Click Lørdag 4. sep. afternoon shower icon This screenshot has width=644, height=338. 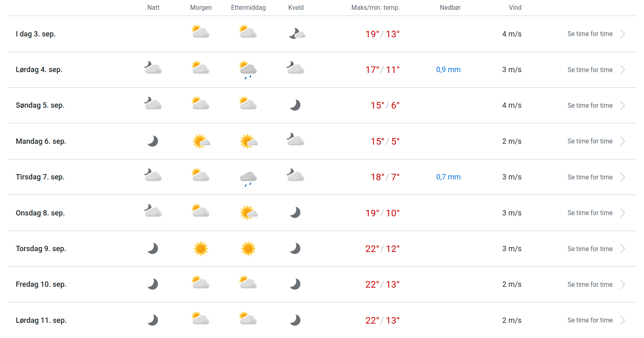(248, 70)
